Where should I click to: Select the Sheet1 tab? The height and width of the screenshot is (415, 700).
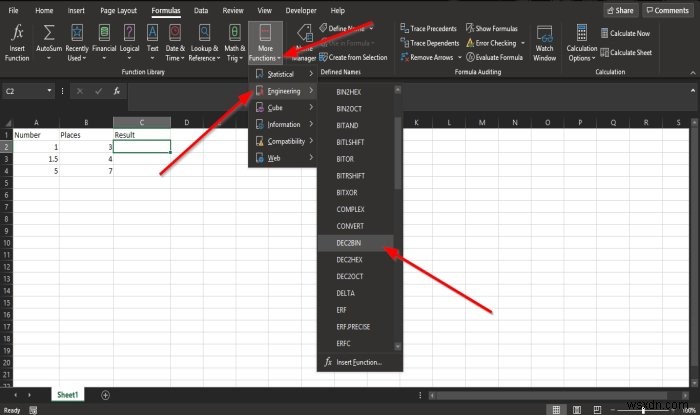point(68,395)
